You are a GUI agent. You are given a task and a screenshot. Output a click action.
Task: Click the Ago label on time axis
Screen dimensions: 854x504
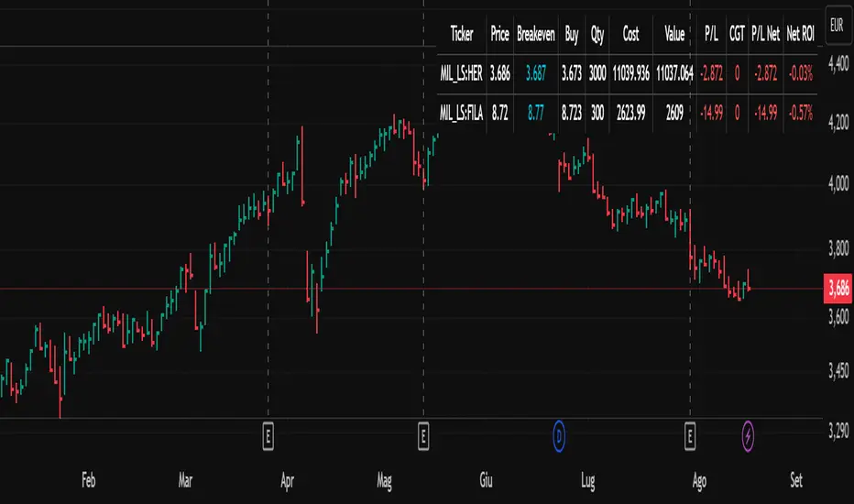[x=699, y=480]
